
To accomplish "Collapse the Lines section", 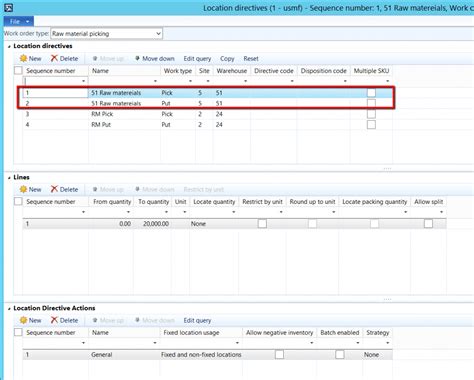I will 9,178.
